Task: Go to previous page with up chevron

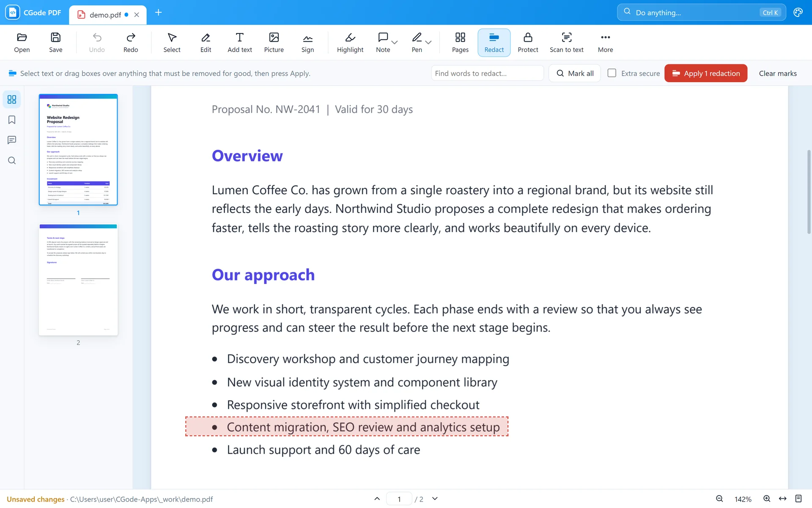Action: tap(377, 499)
